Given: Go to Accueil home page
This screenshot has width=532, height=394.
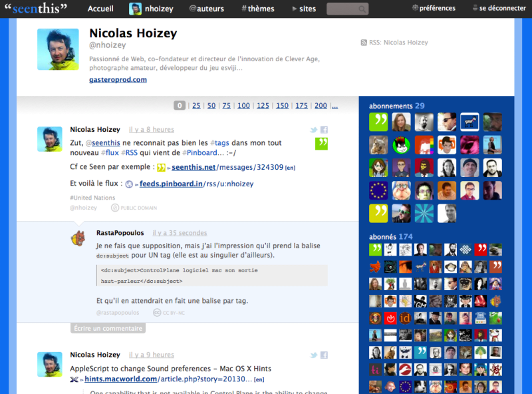Looking at the screenshot, I should point(100,9).
